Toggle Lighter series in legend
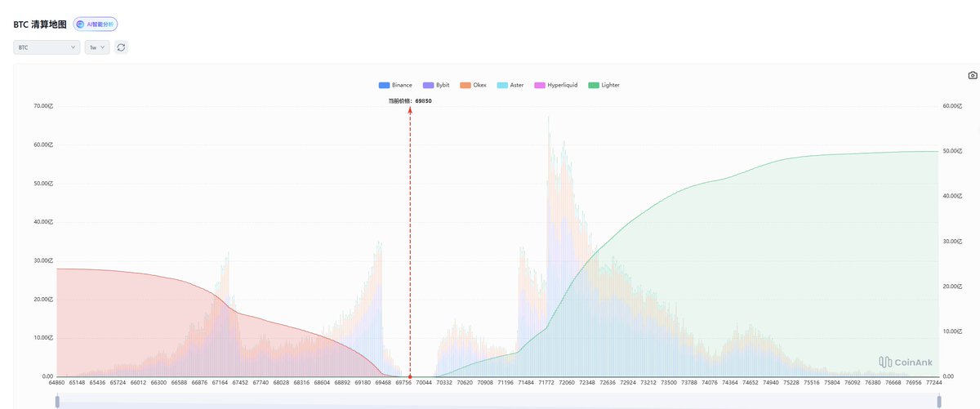980x409 pixels. pyautogui.click(x=604, y=85)
